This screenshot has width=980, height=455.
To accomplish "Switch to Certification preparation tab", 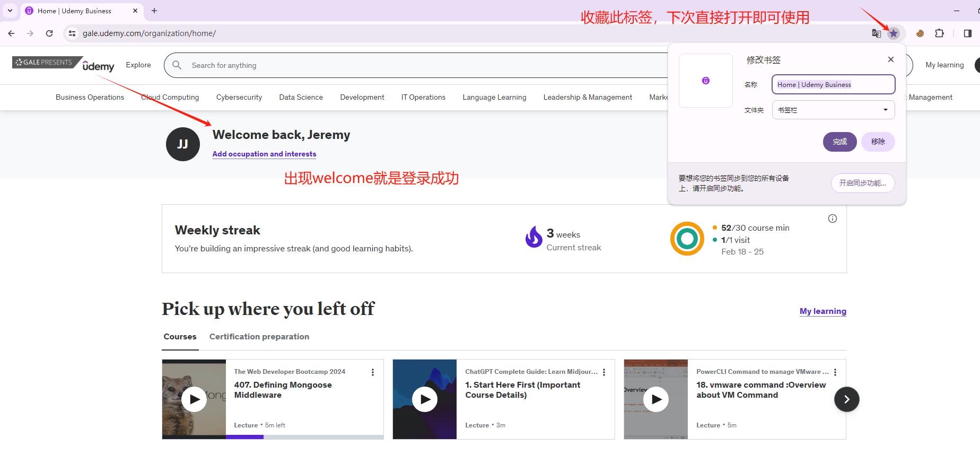I will point(259,336).
